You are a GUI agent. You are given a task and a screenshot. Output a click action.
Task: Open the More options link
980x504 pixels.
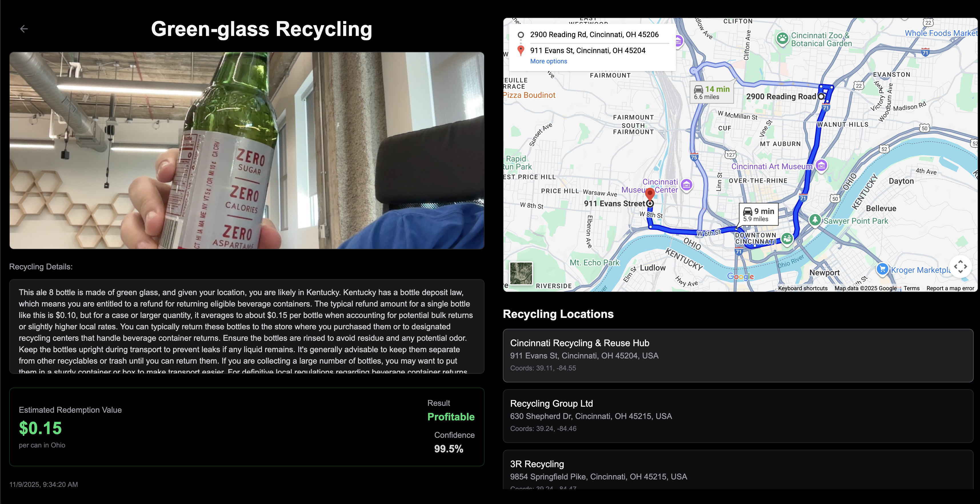(548, 61)
